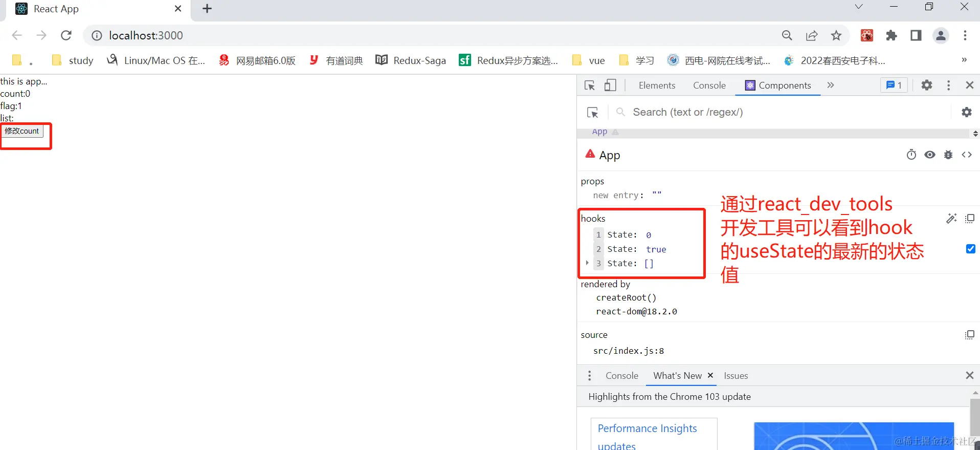This screenshot has width=980, height=450.
Task: Open Performance Insights updates link
Action: 647,437
